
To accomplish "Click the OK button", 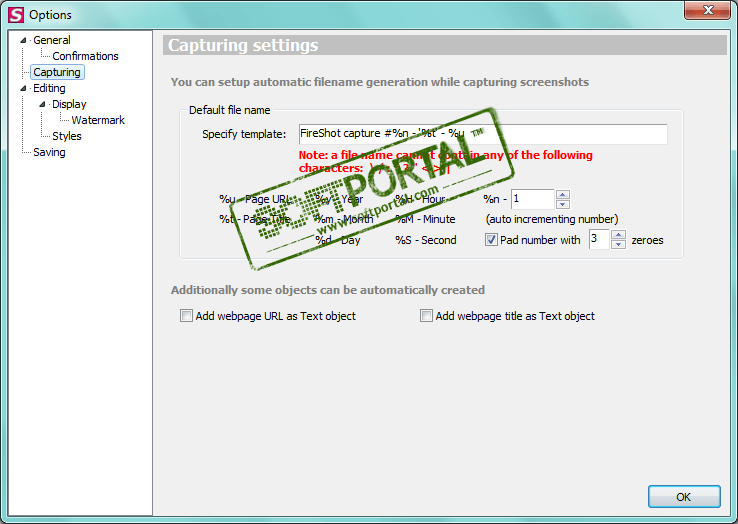I will click(x=684, y=497).
